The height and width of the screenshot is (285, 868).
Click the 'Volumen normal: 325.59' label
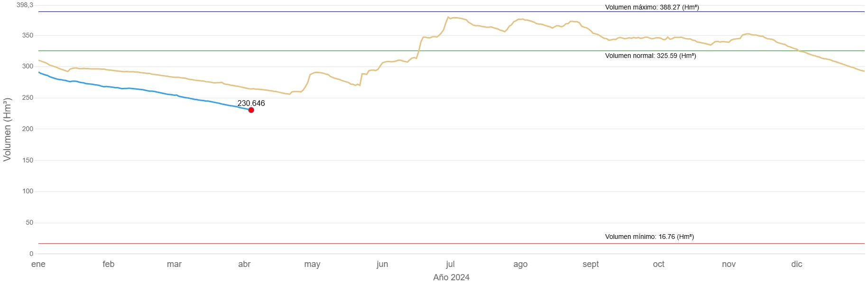coord(650,56)
